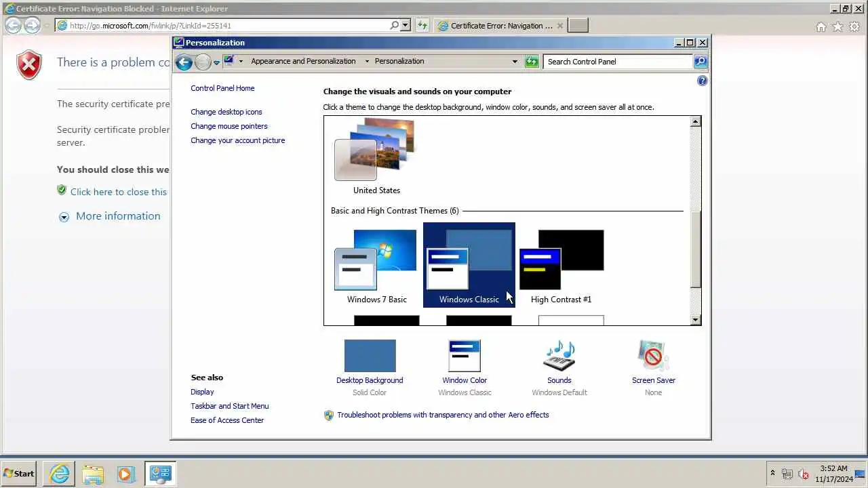The image size is (868, 488).
Task: Click the network icon in system tray
Action: (x=787, y=474)
